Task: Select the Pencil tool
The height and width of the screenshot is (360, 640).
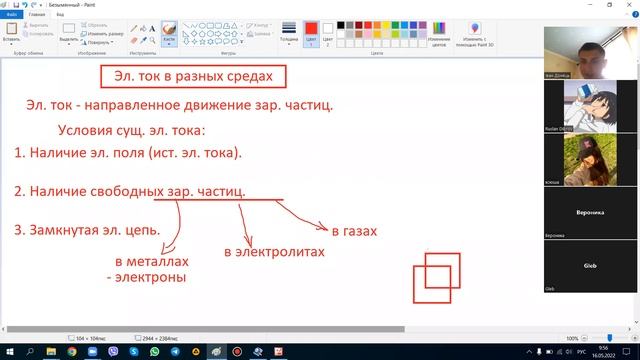Action: [134, 29]
